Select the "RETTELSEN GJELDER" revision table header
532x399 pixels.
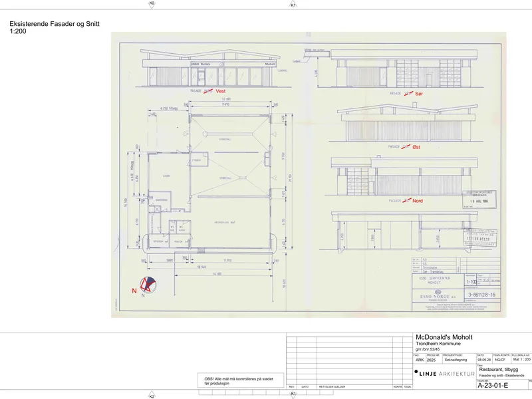[x=332, y=387]
